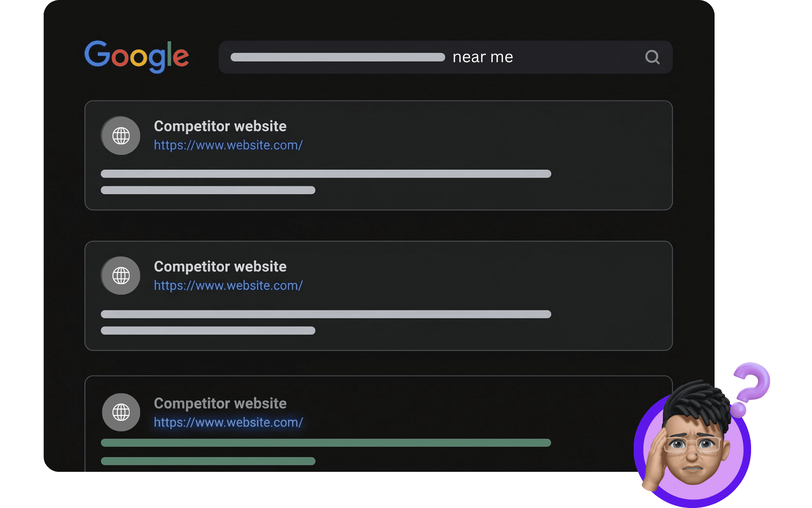Open the third "Competitor website" title
The image size is (812, 508).
[x=220, y=404]
